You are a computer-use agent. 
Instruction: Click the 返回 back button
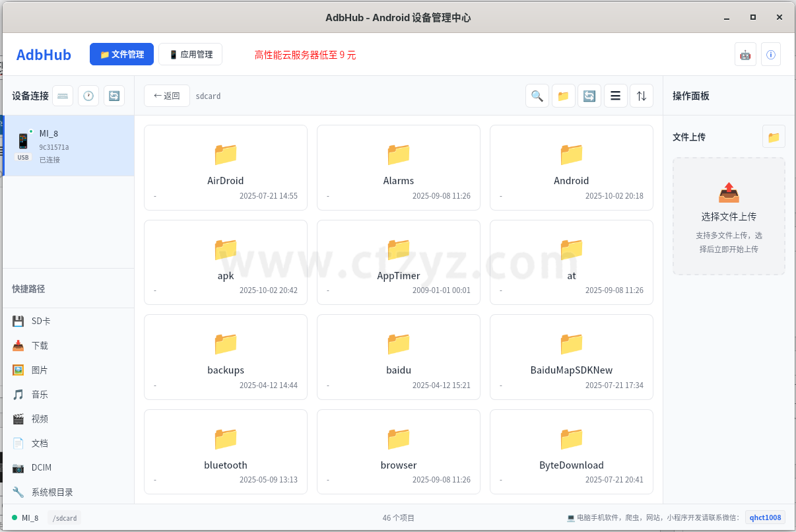[167, 96]
